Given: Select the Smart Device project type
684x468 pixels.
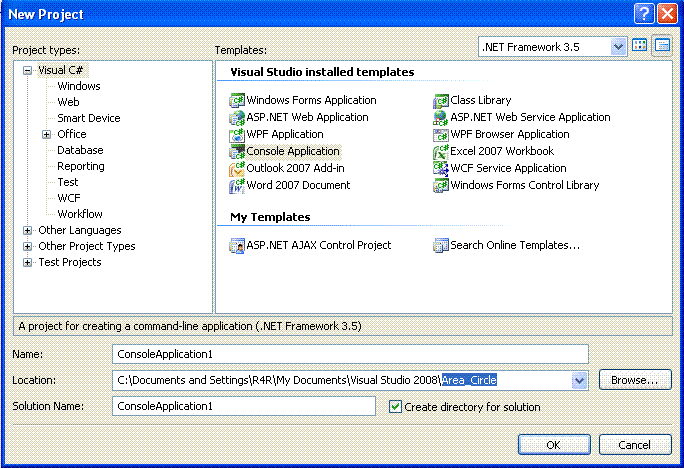Looking at the screenshot, I should (89, 118).
